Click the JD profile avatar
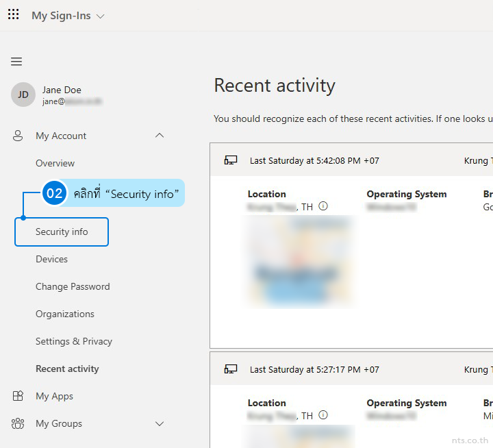 [x=23, y=95]
